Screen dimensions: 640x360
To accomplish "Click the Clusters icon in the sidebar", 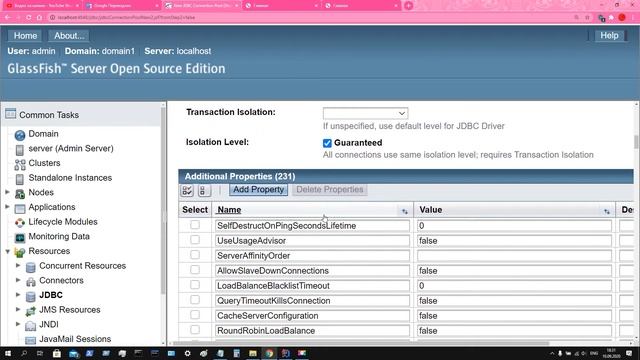I will [x=20, y=164].
